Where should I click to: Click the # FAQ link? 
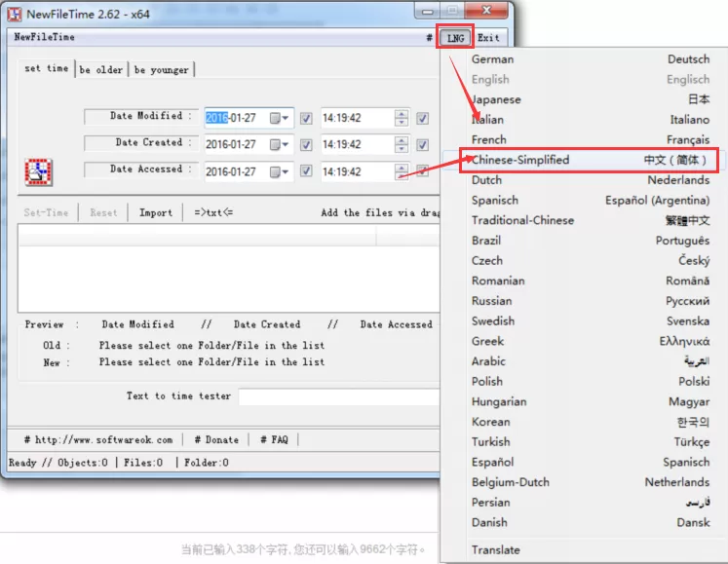(274, 439)
